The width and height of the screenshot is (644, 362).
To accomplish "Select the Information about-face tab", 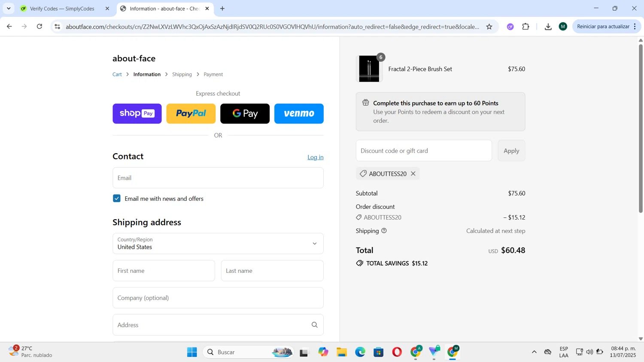I will point(165,9).
